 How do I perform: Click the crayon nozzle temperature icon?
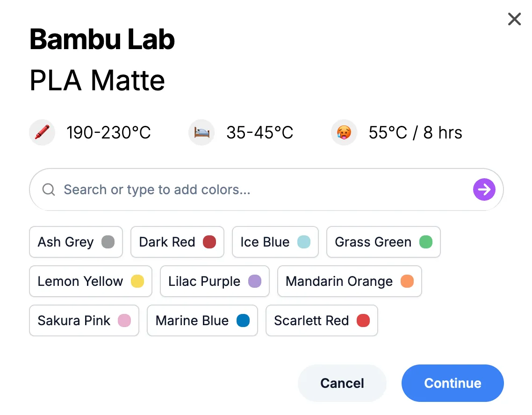[42, 132]
